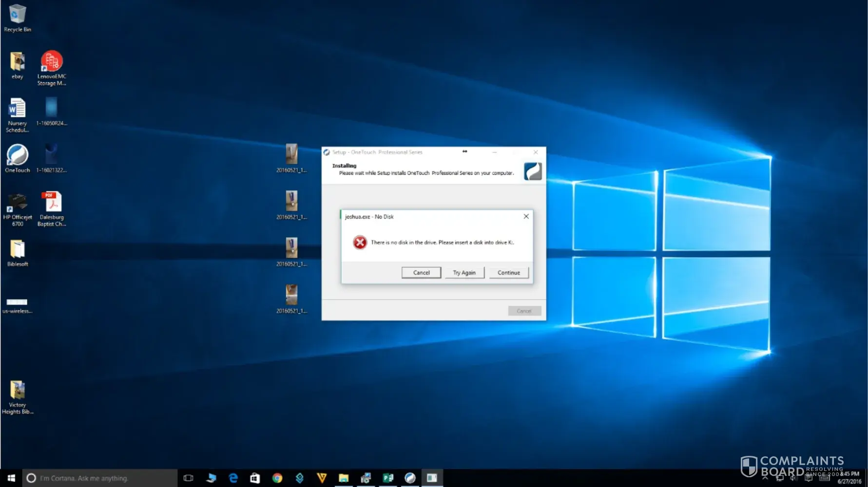This screenshot has width=868, height=487.
Task: Select the OneTouch desktop shortcut
Action: pos(17,156)
